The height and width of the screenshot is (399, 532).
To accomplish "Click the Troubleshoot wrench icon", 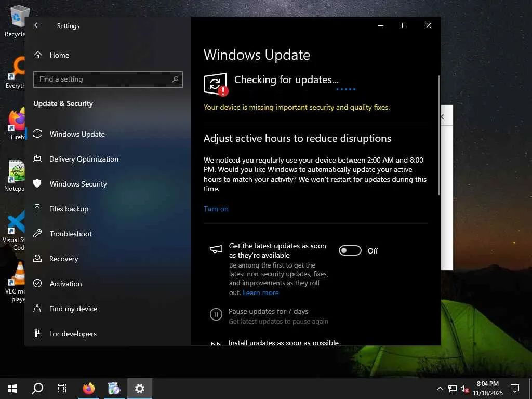I will tap(37, 233).
